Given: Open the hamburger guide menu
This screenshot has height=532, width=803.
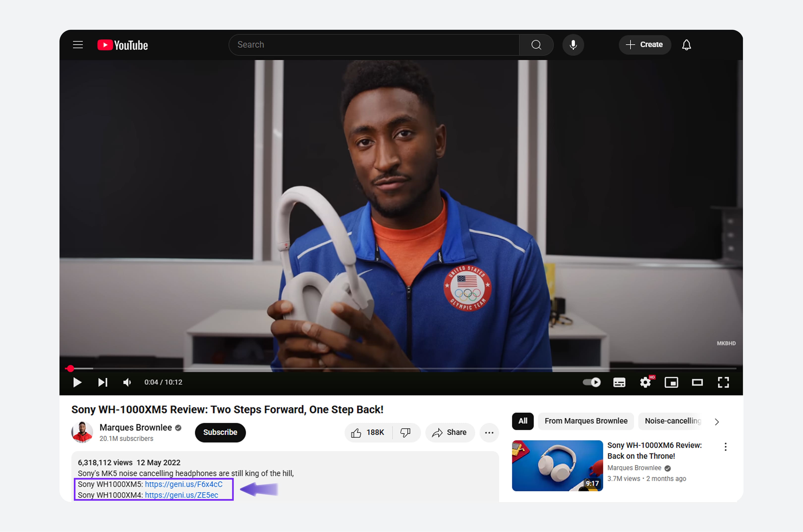Looking at the screenshot, I should 78,45.
